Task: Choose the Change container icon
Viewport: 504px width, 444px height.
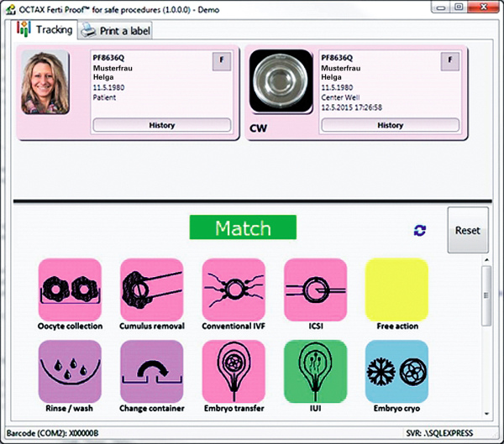Action: coord(152,371)
